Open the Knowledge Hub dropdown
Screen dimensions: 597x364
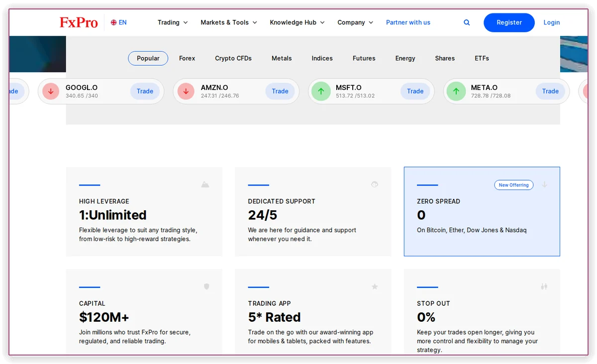(297, 22)
